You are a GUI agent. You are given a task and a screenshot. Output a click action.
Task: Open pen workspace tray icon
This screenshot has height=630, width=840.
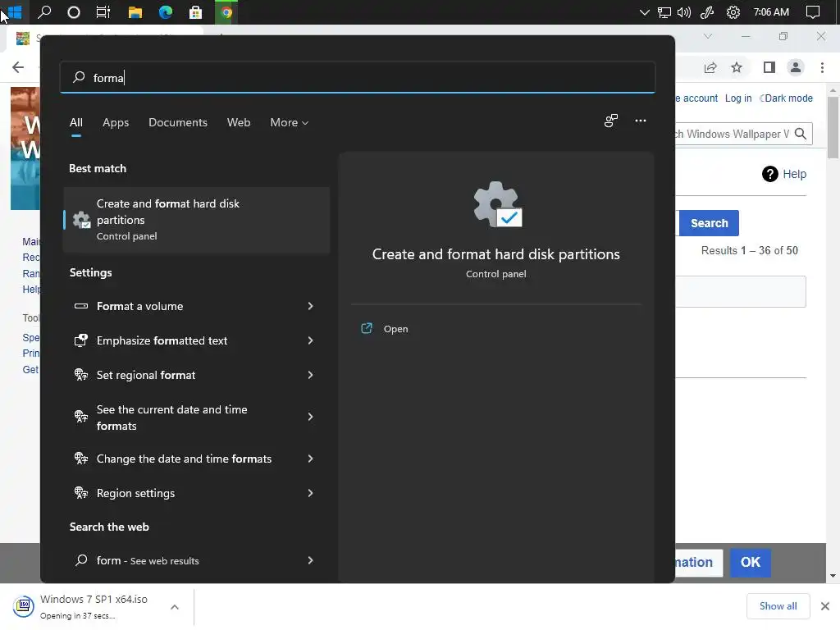point(707,12)
